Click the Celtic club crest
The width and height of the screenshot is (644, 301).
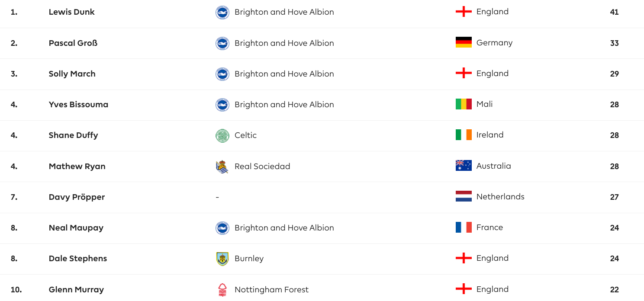click(222, 136)
